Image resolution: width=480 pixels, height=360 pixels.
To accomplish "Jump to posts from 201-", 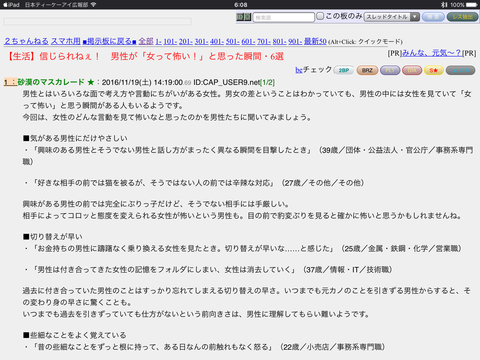I will (x=186, y=41).
